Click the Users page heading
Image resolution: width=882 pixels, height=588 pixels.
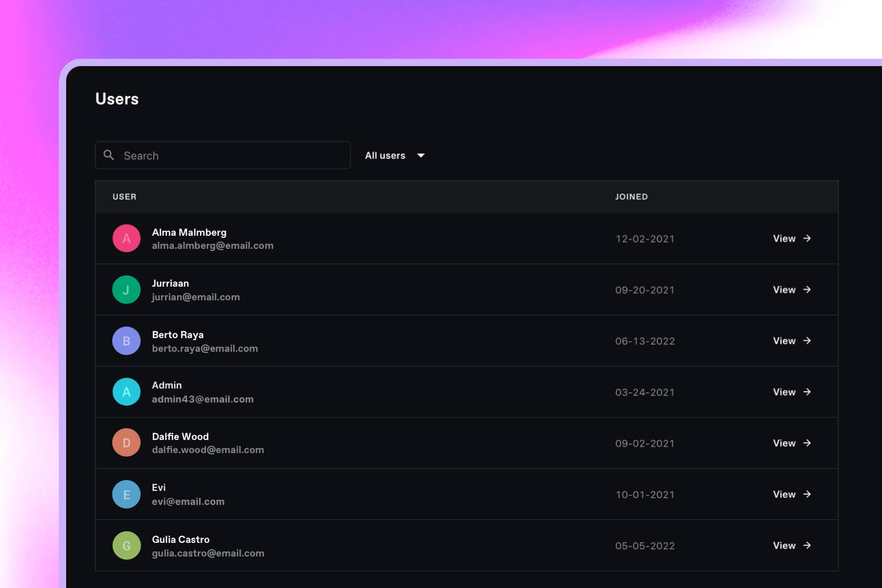click(x=117, y=99)
